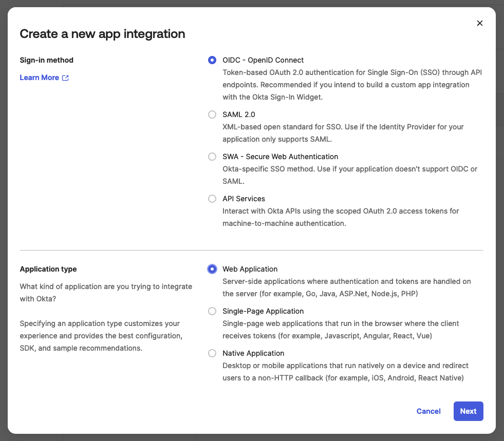Viewport: 504px width, 441px height.
Task: Click the SWA - Secure Web Authentication label
Action: (281, 157)
